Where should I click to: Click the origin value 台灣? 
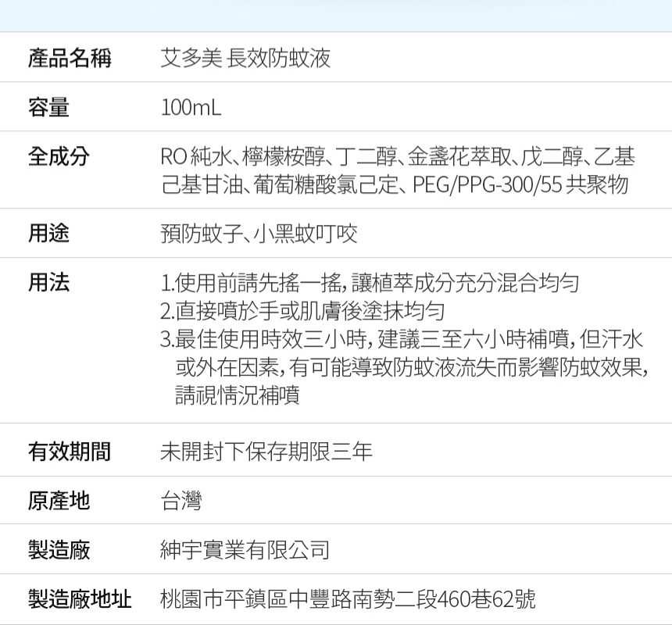(x=181, y=501)
